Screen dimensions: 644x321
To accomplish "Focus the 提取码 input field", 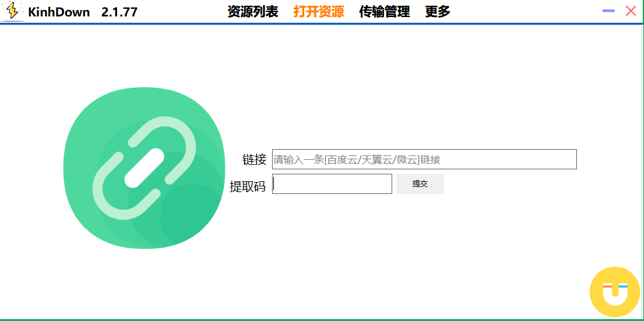I will click(x=332, y=184).
